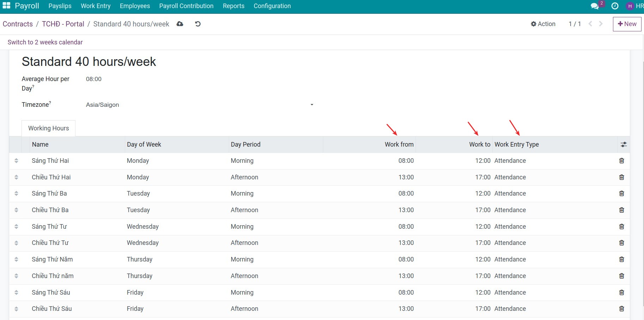The height and width of the screenshot is (320, 644).
Task: Click drag handle of Sáng Thứ Tư row
Action: 16,227
